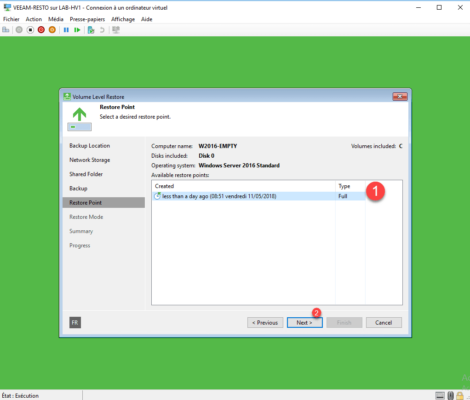
Task: Click the Enhanced session toolbar icon
Action: pyautogui.click(x=116, y=30)
